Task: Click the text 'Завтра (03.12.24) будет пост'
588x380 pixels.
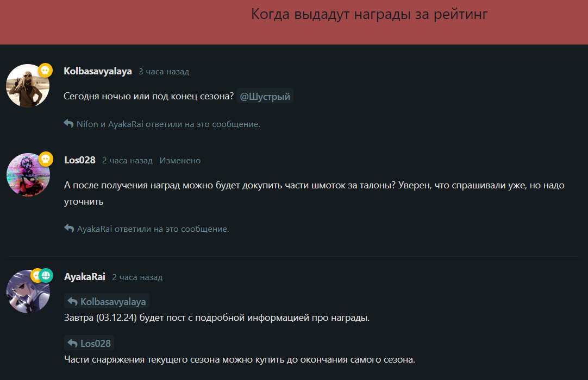Action: pyautogui.click(x=125, y=318)
